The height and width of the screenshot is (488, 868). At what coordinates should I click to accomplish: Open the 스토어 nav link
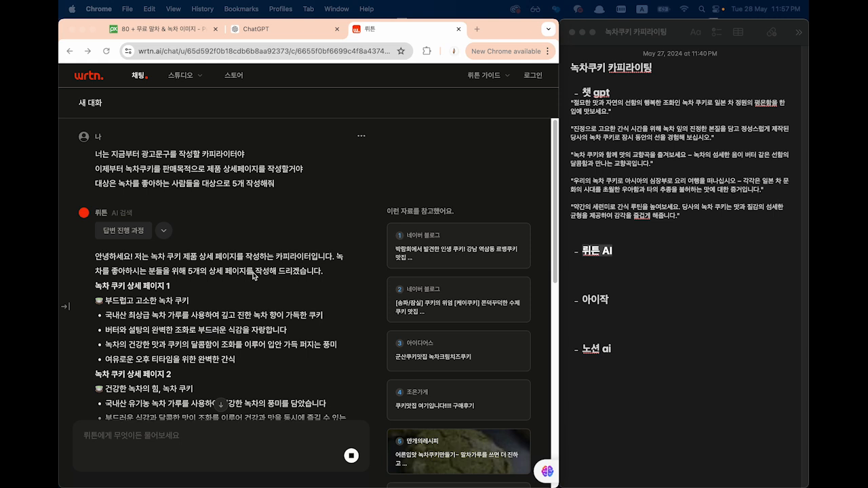pyautogui.click(x=233, y=75)
